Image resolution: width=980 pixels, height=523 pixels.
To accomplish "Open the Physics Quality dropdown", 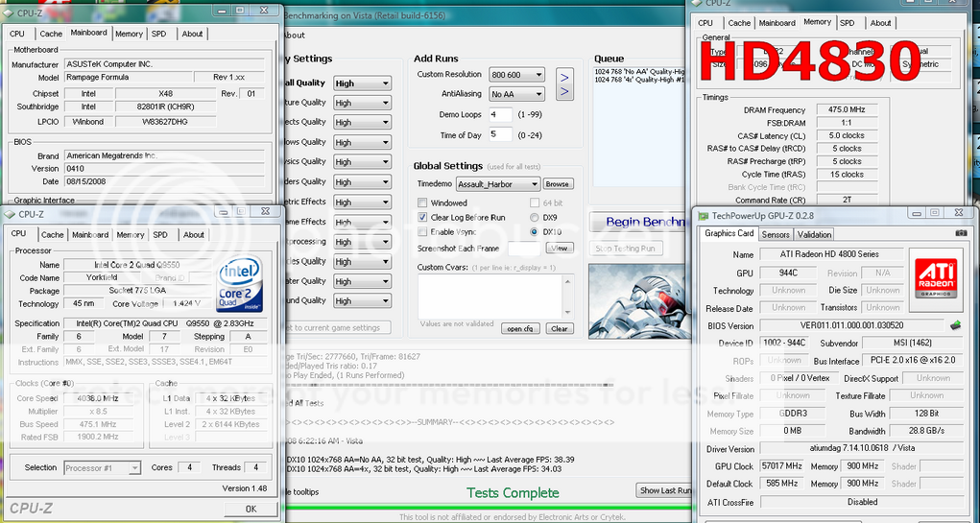I will [363, 162].
